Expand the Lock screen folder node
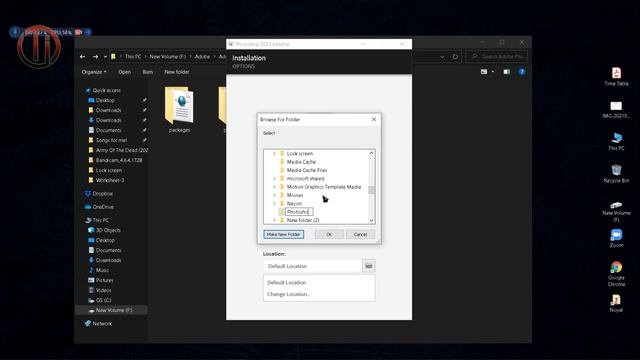Viewport: 640px width, 360px height. point(274,153)
